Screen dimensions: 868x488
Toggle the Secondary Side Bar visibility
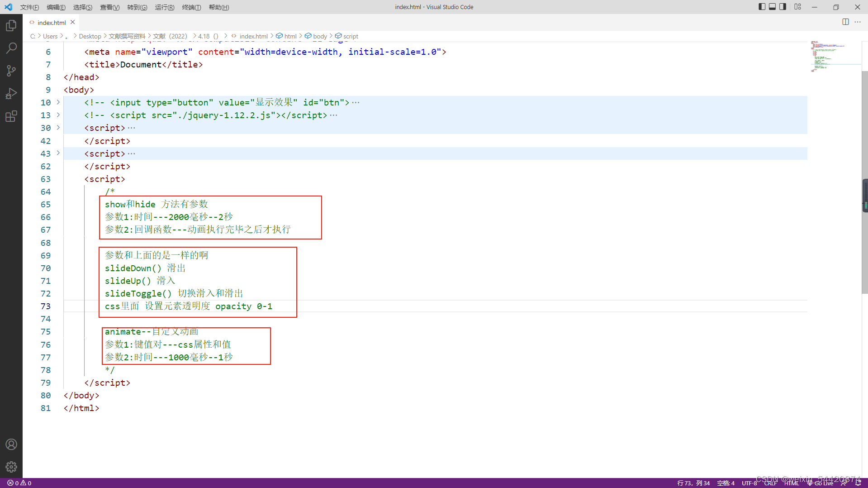coord(783,7)
